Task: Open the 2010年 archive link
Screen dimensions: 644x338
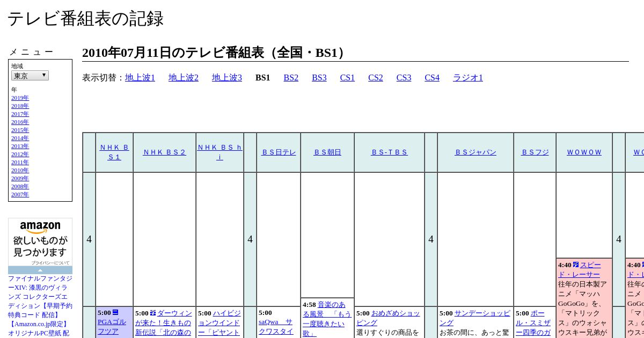Action: click(20, 171)
